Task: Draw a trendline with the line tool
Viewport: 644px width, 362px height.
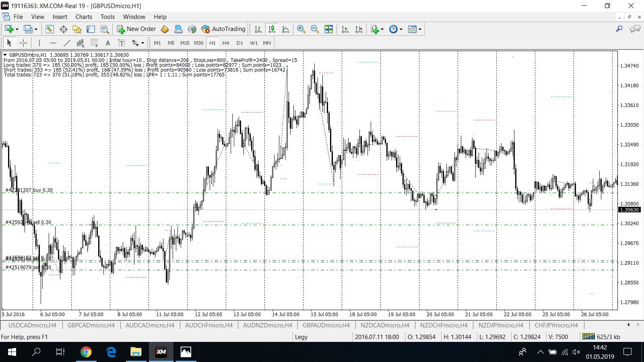Action: [x=67, y=43]
